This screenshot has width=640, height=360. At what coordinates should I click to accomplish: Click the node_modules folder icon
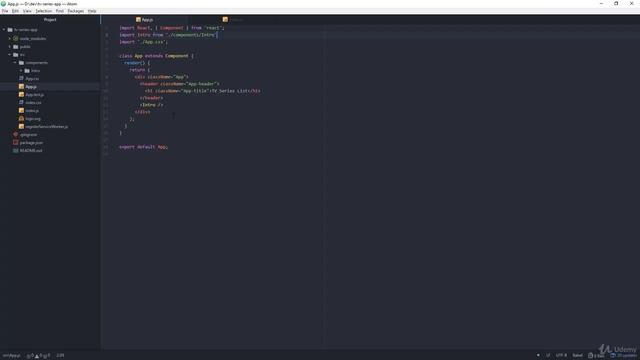(x=16, y=38)
